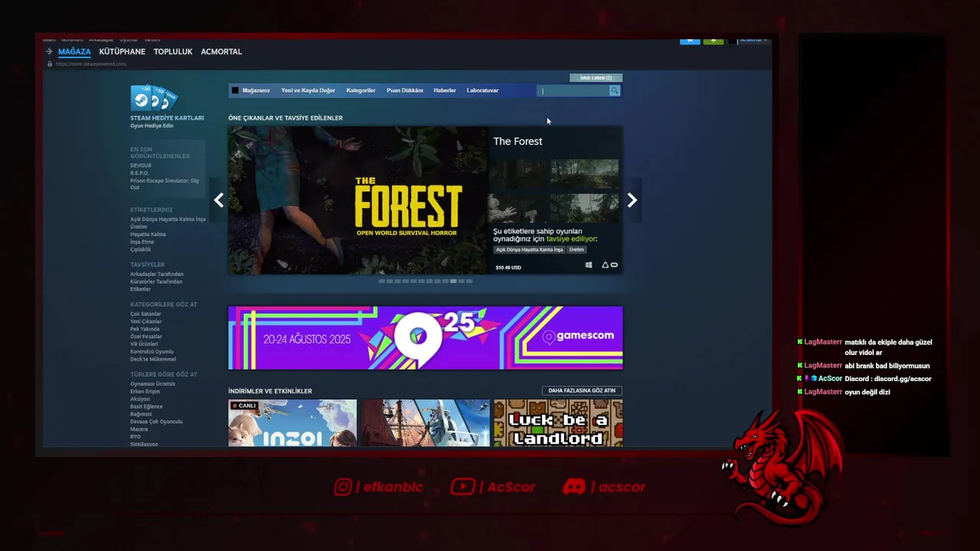Open the Haberler link
Image resolution: width=980 pixels, height=551 pixels.
click(x=445, y=90)
